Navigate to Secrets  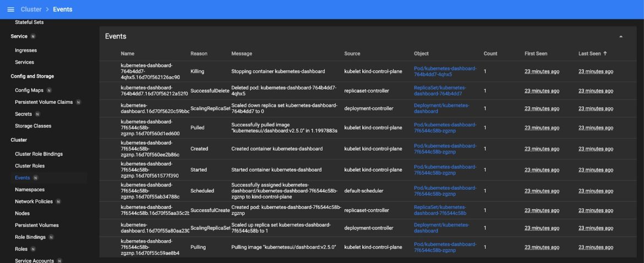pyautogui.click(x=24, y=114)
